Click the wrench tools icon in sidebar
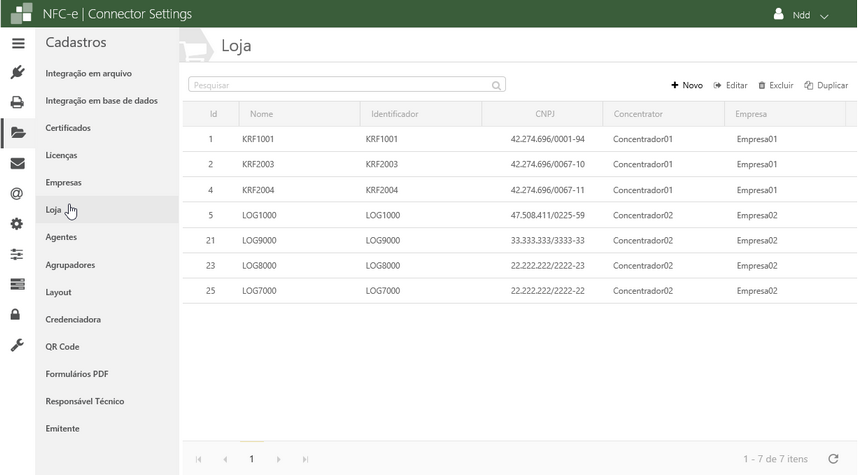This screenshot has height=475, width=858. pyautogui.click(x=17, y=345)
